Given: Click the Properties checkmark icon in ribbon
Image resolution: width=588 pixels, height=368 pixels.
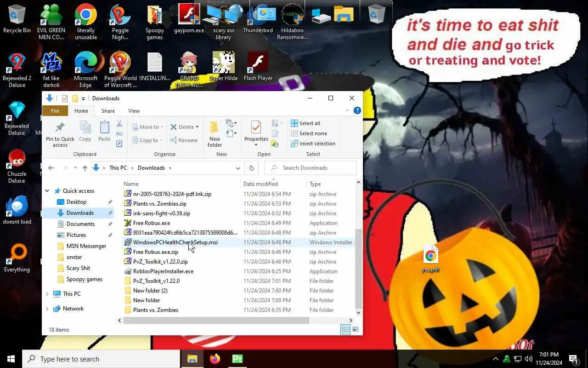Looking at the screenshot, I should tap(256, 127).
